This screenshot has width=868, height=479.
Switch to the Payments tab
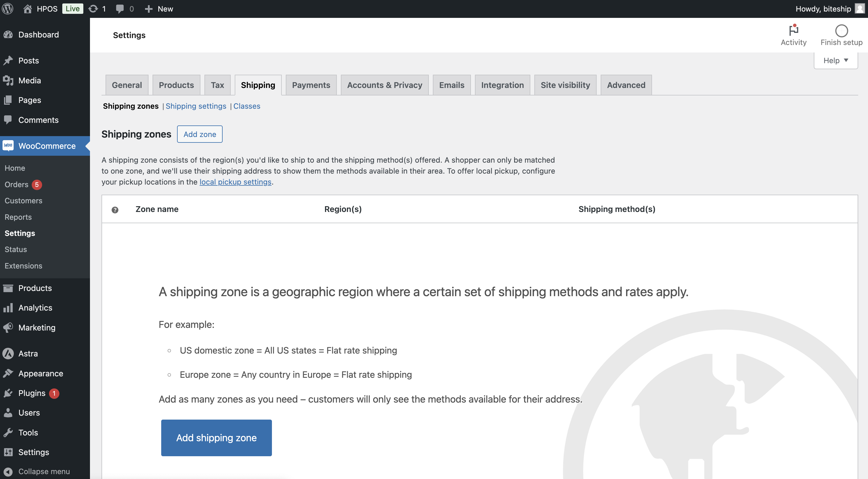[x=311, y=85]
